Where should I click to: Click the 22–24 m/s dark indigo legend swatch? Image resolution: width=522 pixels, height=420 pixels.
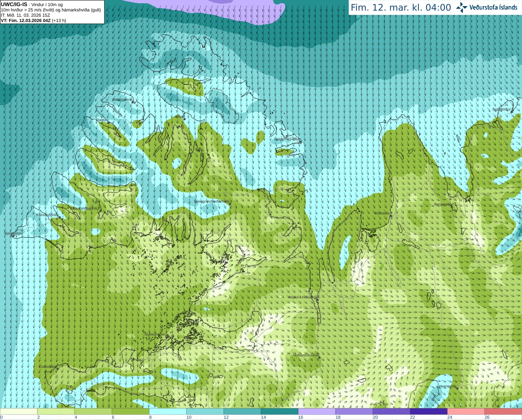tap(429, 411)
